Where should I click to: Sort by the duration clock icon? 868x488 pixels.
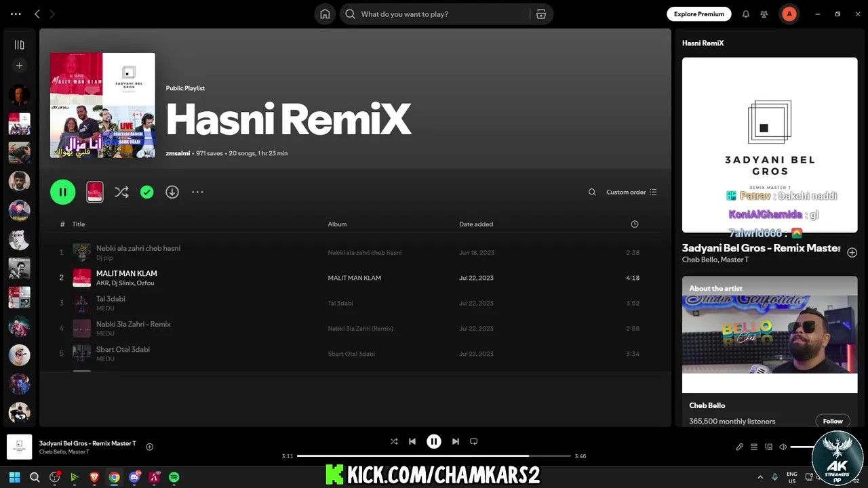click(x=635, y=224)
